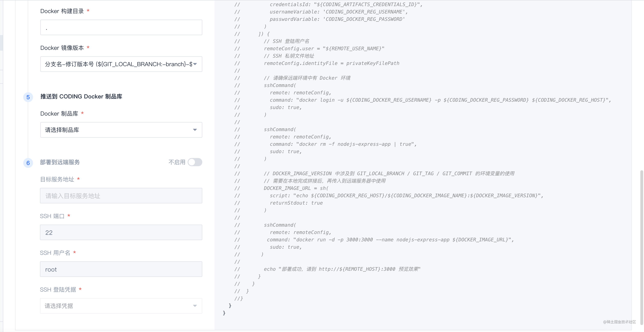The image size is (644, 332).
Task: Open the Docker 镜像版本 dropdown
Action: 121,64
